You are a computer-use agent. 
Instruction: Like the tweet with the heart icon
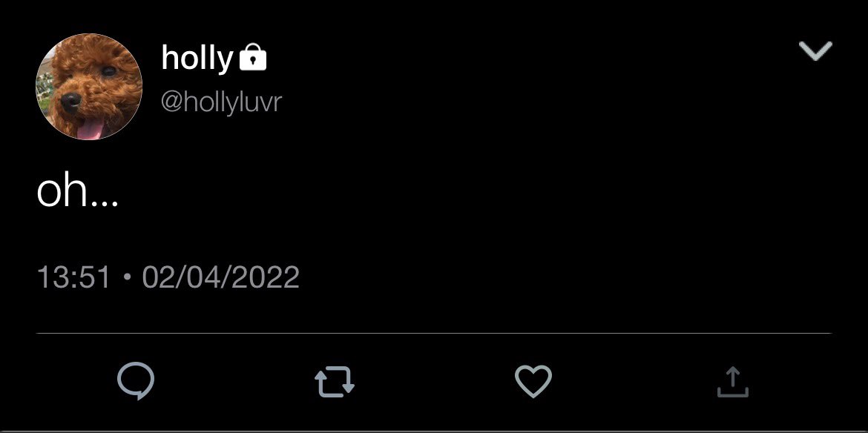[533, 381]
